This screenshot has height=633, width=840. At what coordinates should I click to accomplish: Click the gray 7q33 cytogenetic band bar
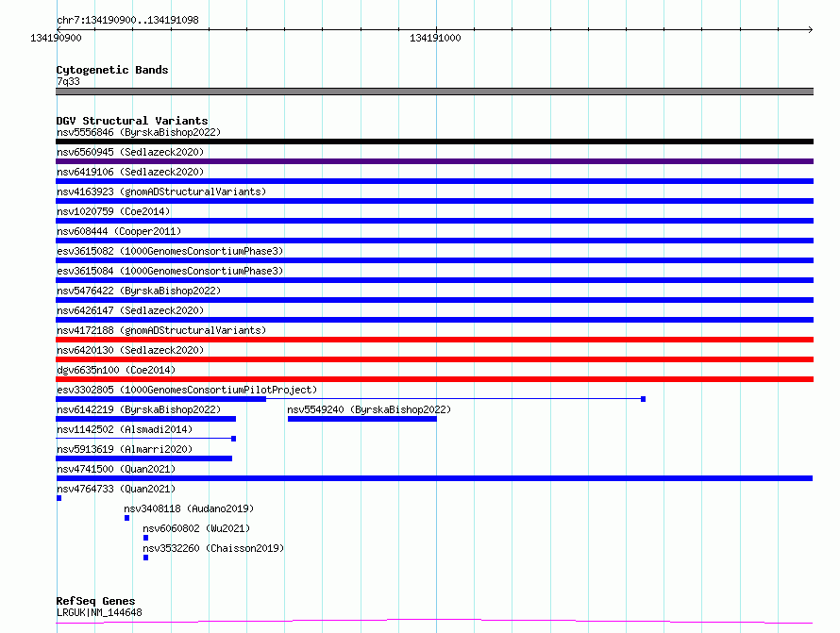(x=434, y=92)
